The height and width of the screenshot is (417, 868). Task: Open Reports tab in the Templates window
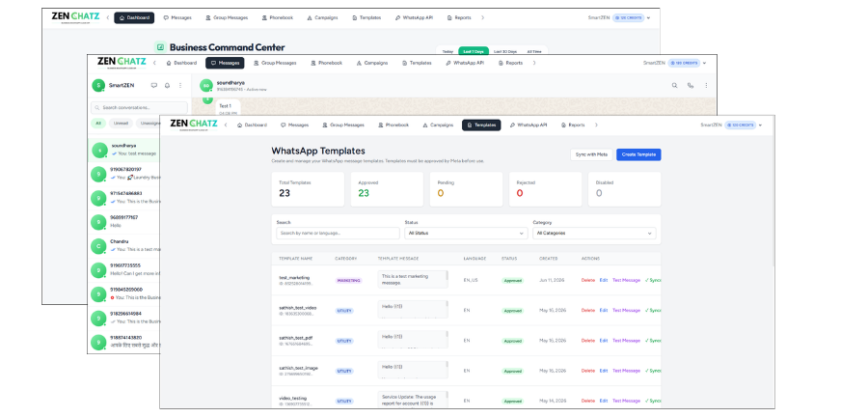572,125
